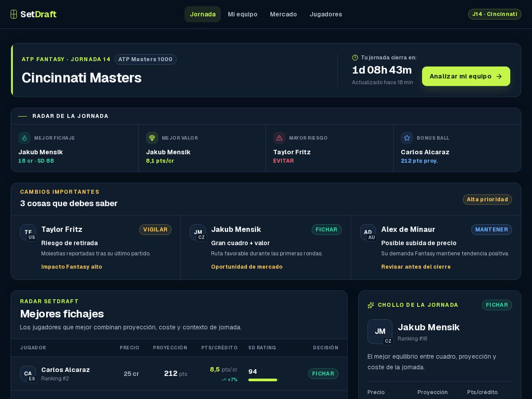This screenshot has height=399, width=532.
Task: Click the Ranking #18 text in Chollo card
Action: 412,339
